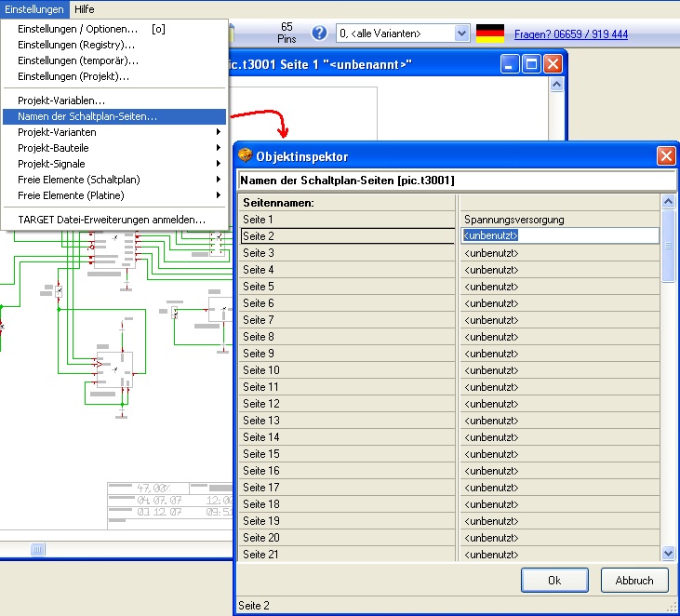Open the Hilfe menu
The width and height of the screenshot is (680, 616).
(x=84, y=8)
